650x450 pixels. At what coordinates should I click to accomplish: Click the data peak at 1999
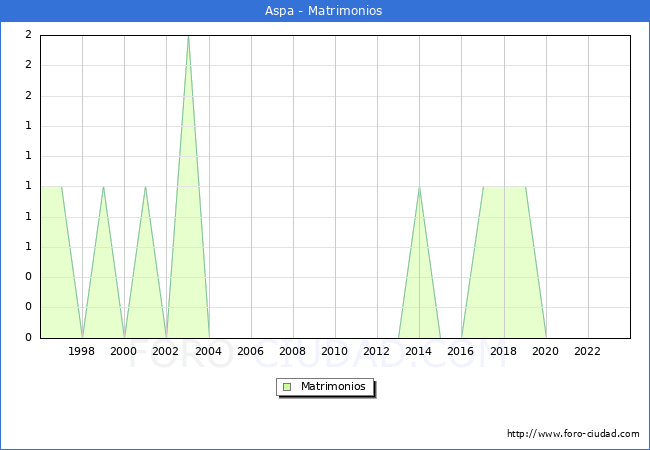click(x=103, y=187)
